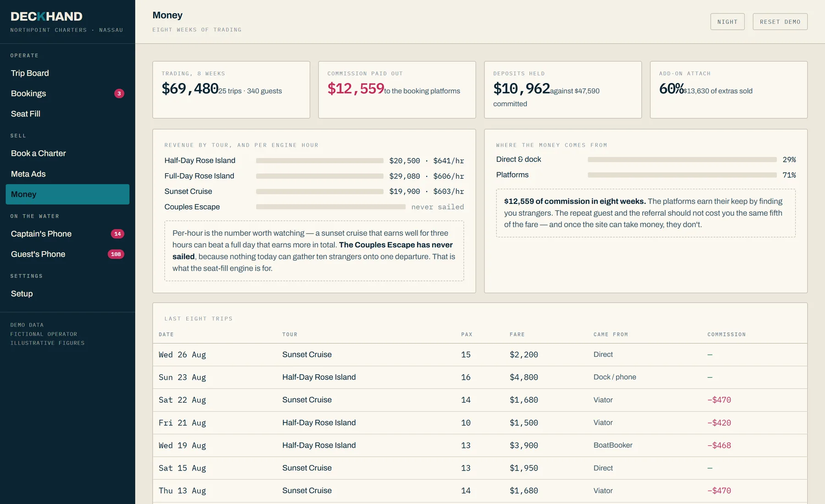This screenshot has height=504, width=825.
Task: Open Setup settings
Action: [67, 294]
